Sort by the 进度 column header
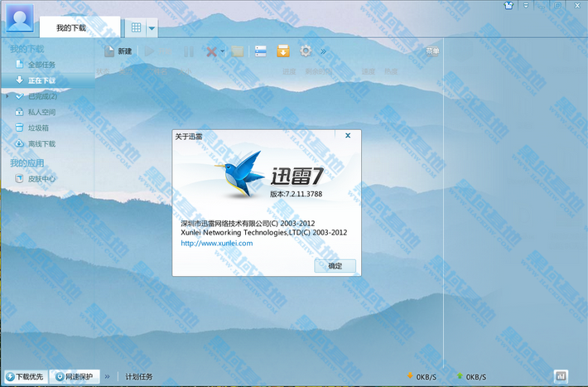Screen dimensions: 588x387 point(289,71)
